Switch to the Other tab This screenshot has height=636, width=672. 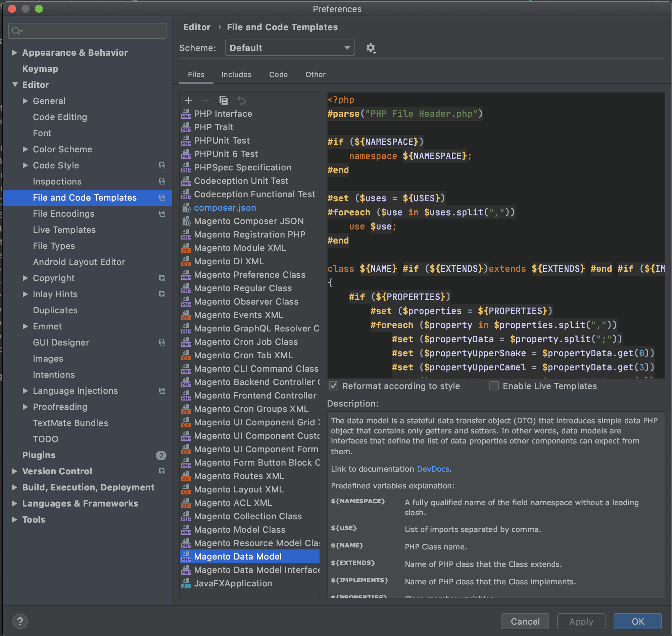point(315,74)
